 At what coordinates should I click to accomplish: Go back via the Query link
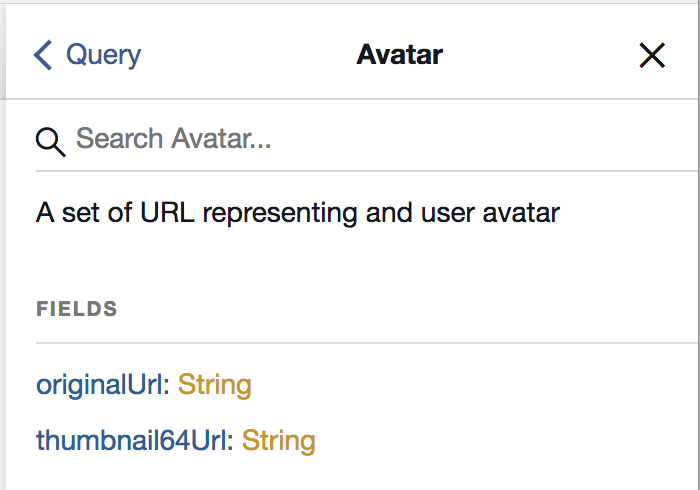(103, 55)
